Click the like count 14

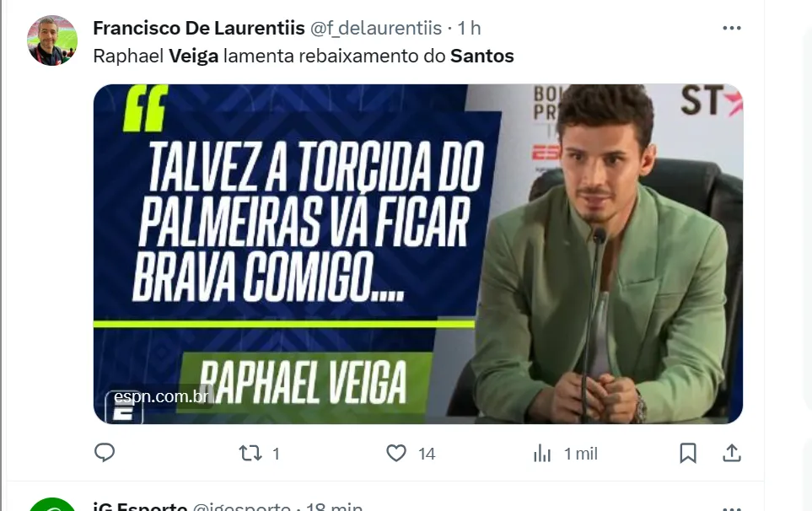tap(427, 454)
